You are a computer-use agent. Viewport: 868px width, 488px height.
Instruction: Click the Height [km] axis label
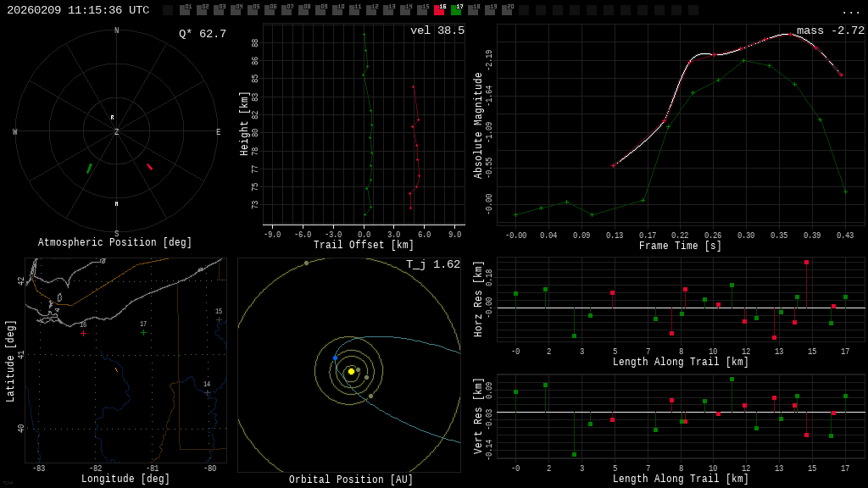[243, 124]
